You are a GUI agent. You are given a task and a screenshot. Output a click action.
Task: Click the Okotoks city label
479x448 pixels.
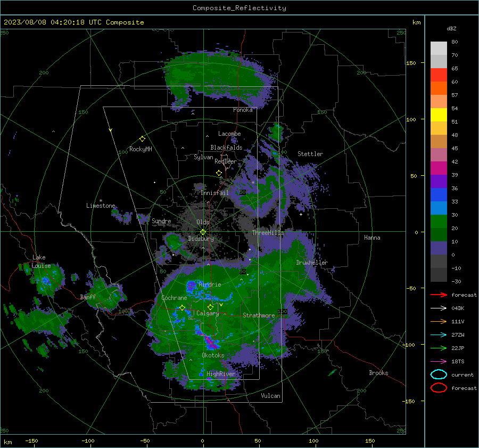[x=213, y=355]
